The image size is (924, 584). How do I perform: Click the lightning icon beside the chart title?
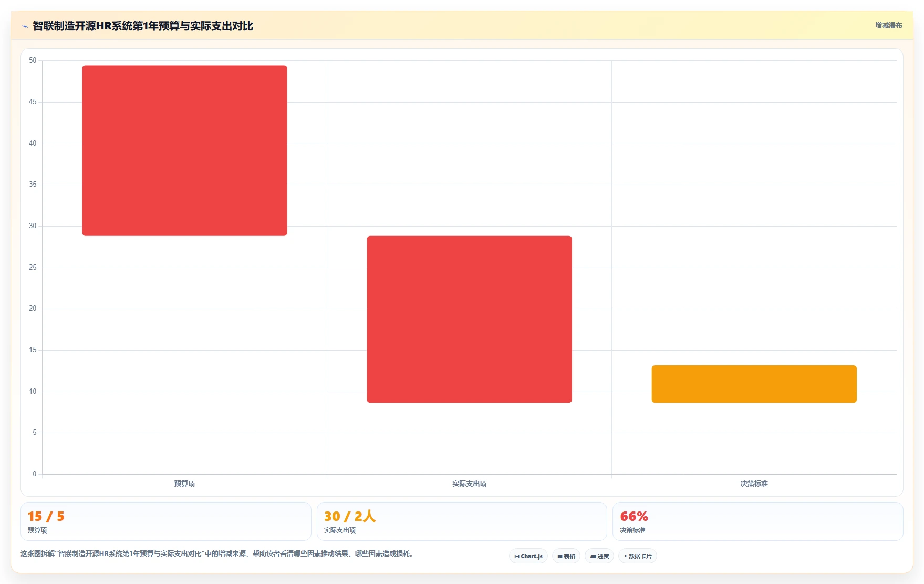pyautogui.click(x=25, y=26)
